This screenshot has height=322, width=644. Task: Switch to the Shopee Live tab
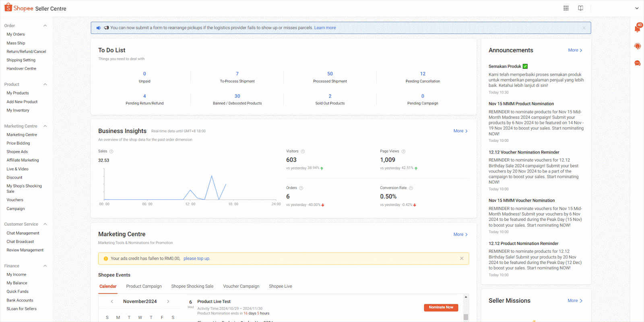point(280,287)
